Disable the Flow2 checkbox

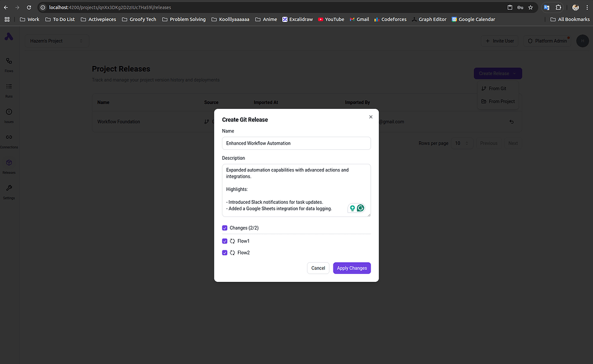pos(225,252)
